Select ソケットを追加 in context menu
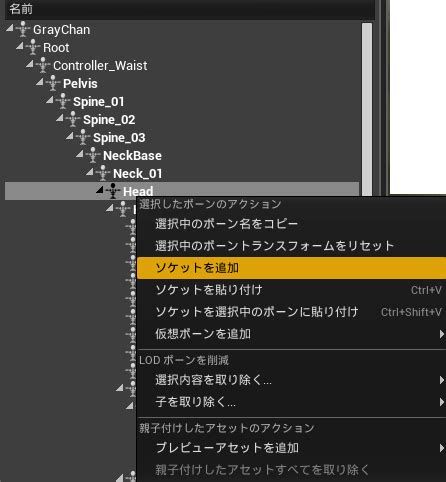This screenshot has height=482, width=446. click(292, 268)
